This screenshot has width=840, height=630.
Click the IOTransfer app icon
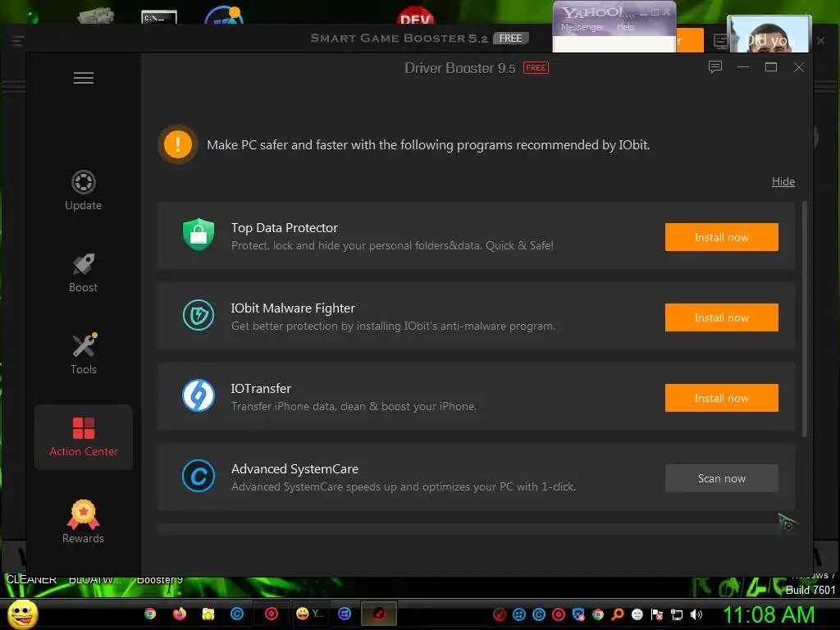point(199,395)
